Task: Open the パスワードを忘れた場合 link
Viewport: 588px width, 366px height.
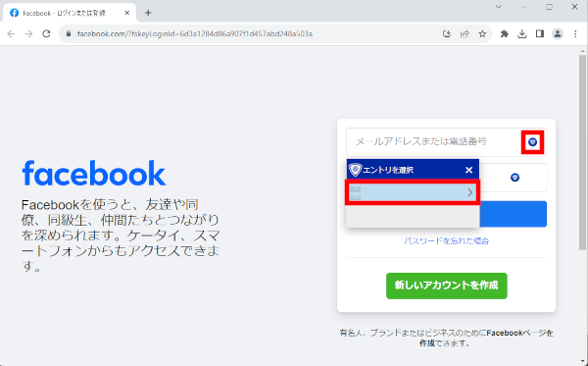Action: (x=446, y=241)
